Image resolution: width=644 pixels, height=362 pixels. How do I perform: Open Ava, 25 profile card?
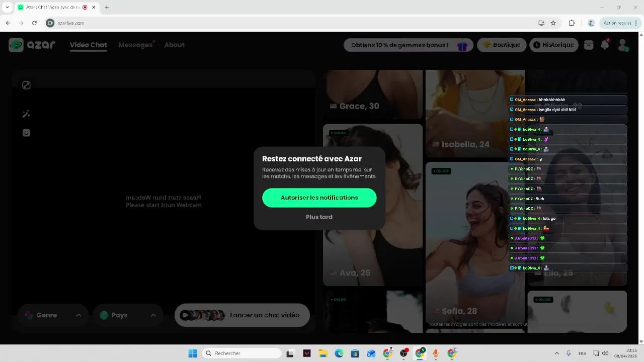373,205
